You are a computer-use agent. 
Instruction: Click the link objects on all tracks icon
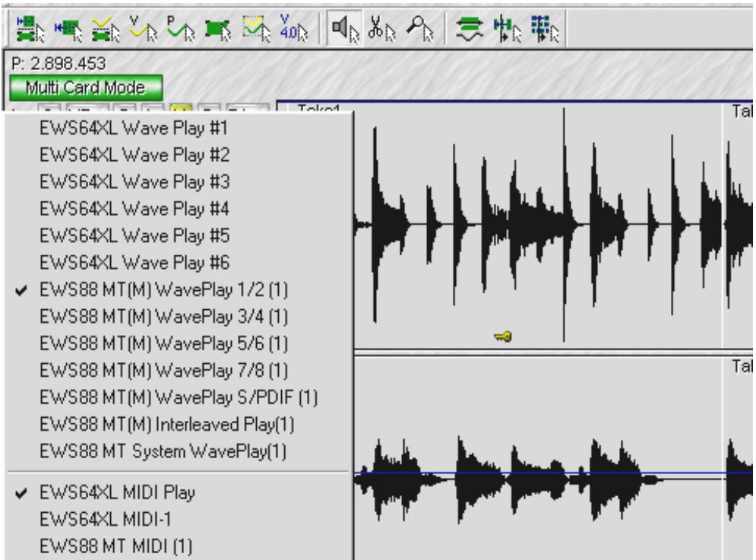click(x=544, y=28)
